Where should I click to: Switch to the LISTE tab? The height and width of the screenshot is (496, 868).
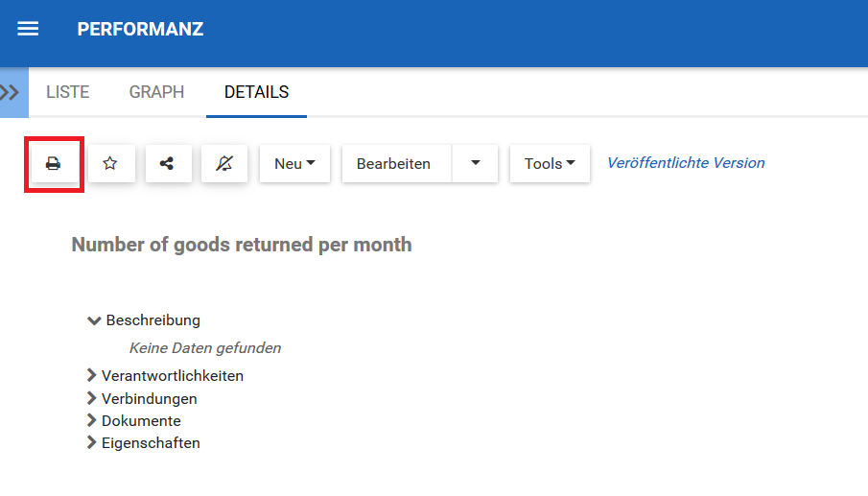(68, 93)
